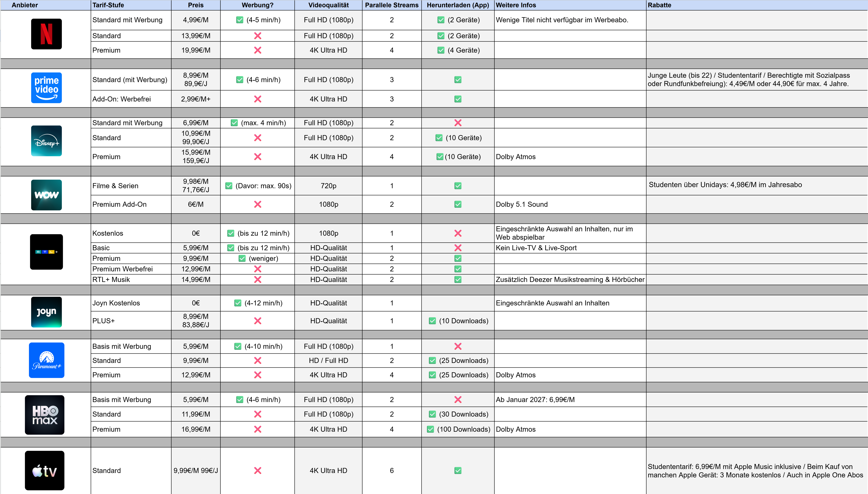868x494 pixels.
Task: Click red cross in Joyn PLUS+ Werbung cell
Action: click(258, 321)
